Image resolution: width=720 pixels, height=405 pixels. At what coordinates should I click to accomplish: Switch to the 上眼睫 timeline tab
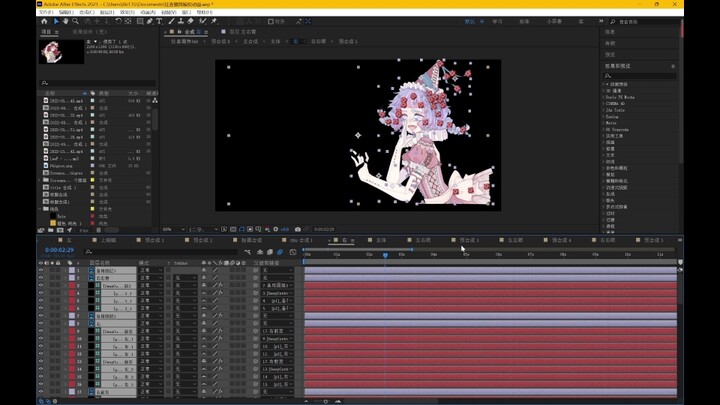pos(108,240)
